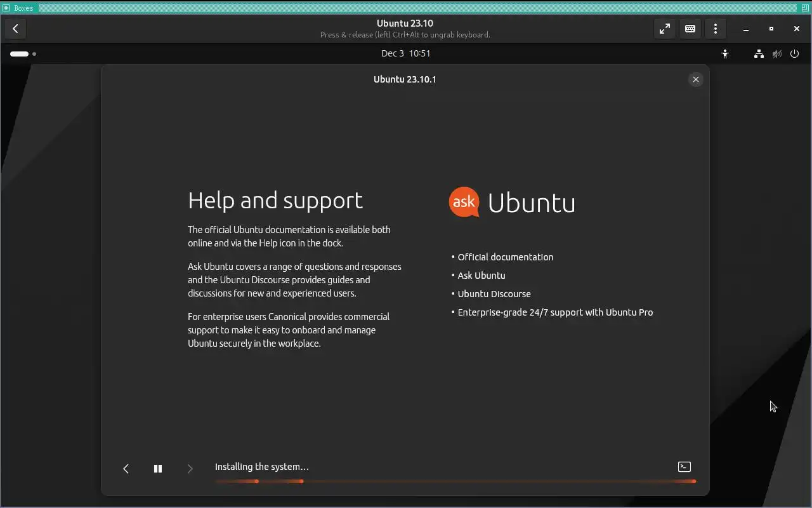
Task: Close the Ubuntu 23.10.1 installer window
Action: [x=695, y=79]
